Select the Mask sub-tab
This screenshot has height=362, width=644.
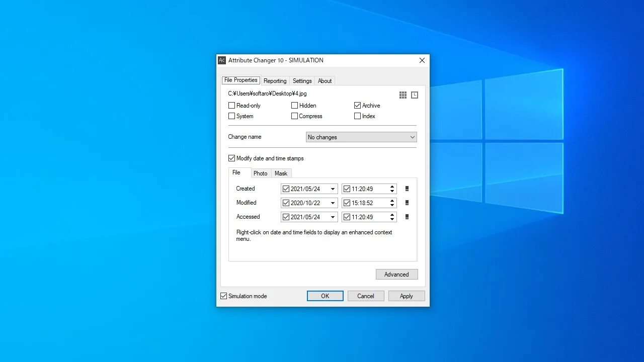click(x=281, y=173)
